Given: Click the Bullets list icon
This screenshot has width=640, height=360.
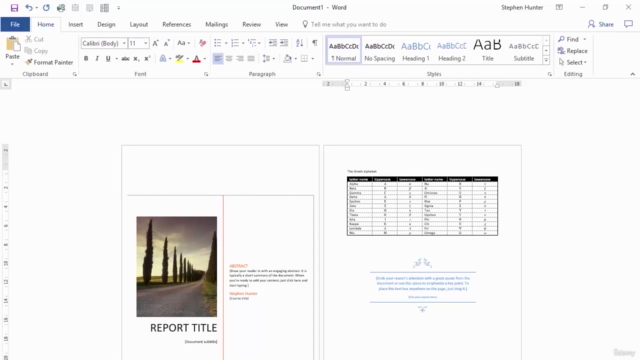Looking at the screenshot, I should point(218,43).
